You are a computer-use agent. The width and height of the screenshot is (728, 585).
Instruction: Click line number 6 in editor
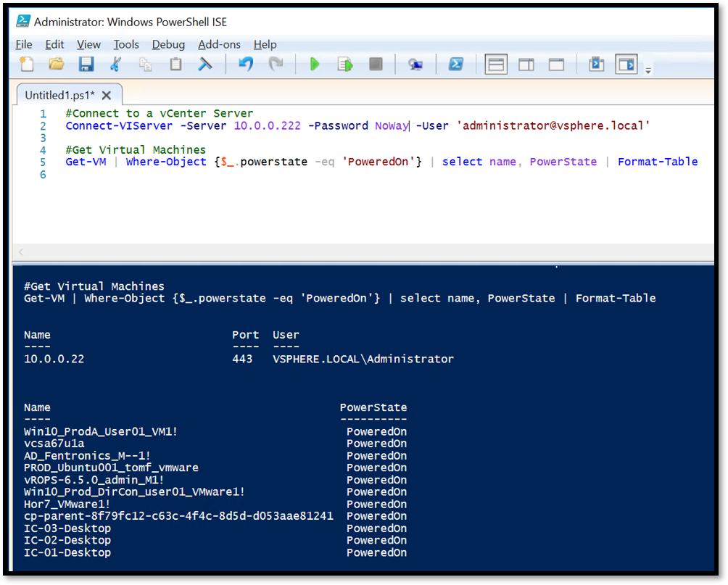pos(43,175)
